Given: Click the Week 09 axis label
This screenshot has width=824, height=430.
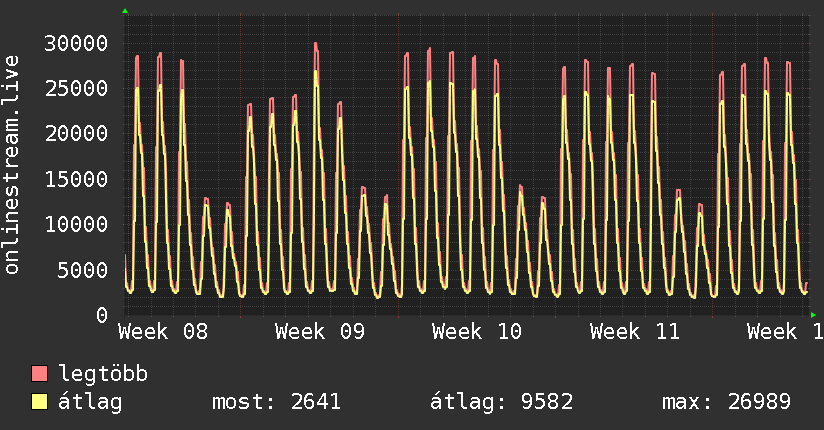Looking at the screenshot, I should coord(320,332).
